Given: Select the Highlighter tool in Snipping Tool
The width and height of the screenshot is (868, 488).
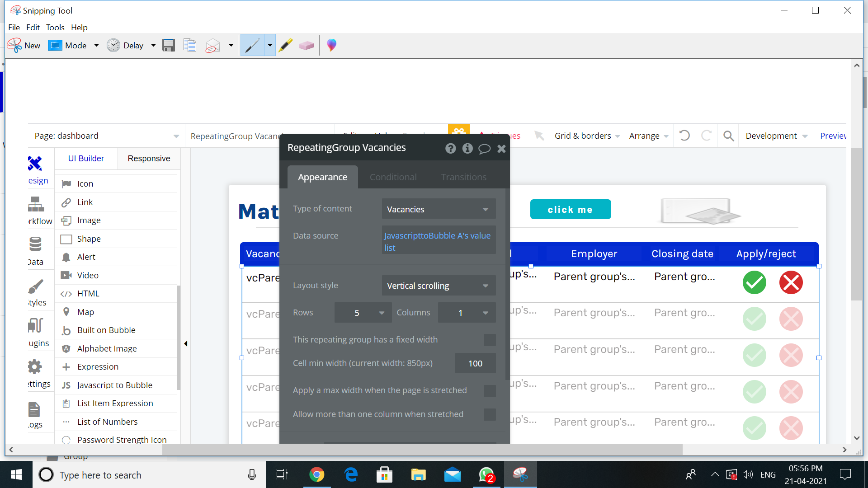Looking at the screenshot, I should coord(285,45).
